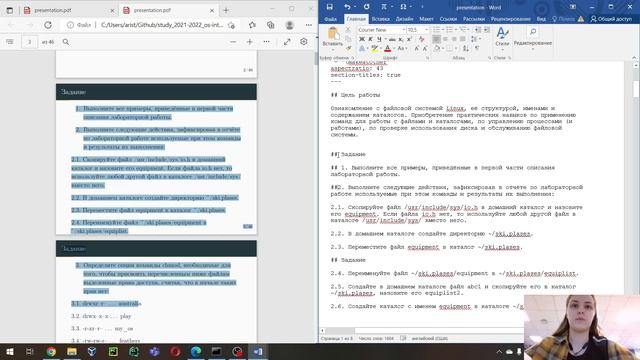The width and height of the screenshot is (640, 360).
Task: Open the font name Courier New dropdown
Action: 404,30
